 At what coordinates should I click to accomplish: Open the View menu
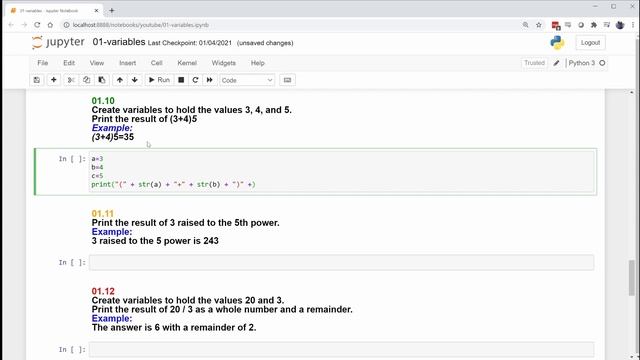[97, 63]
